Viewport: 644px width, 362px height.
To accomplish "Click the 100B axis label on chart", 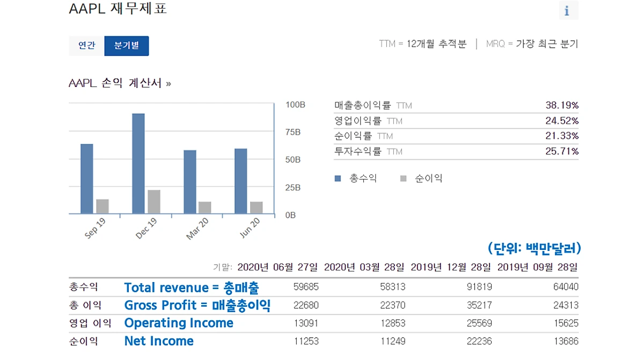I will coord(296,105).
